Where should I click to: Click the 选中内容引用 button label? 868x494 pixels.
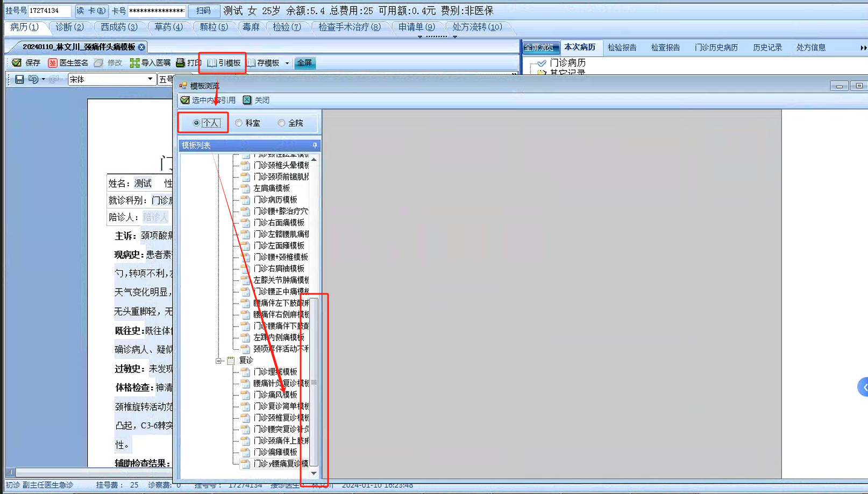click(214, 100)
